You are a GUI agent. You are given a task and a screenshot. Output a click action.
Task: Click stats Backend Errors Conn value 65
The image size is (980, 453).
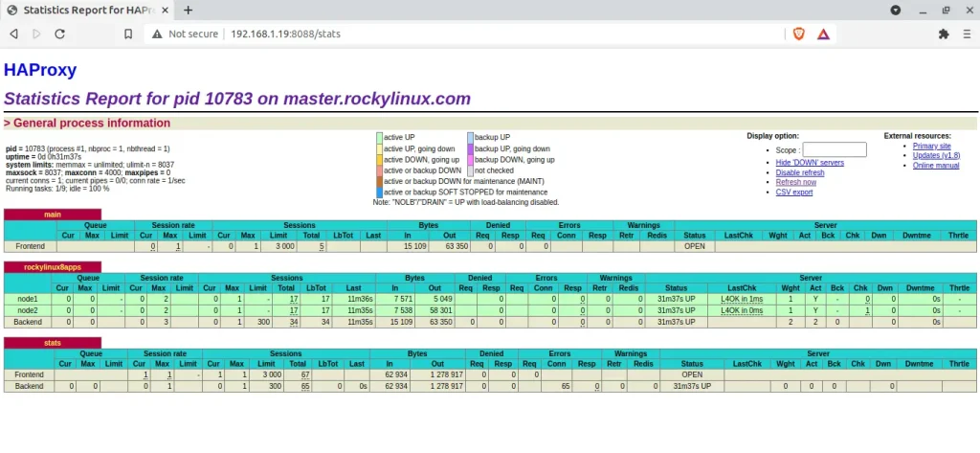(x=566, y=386)
